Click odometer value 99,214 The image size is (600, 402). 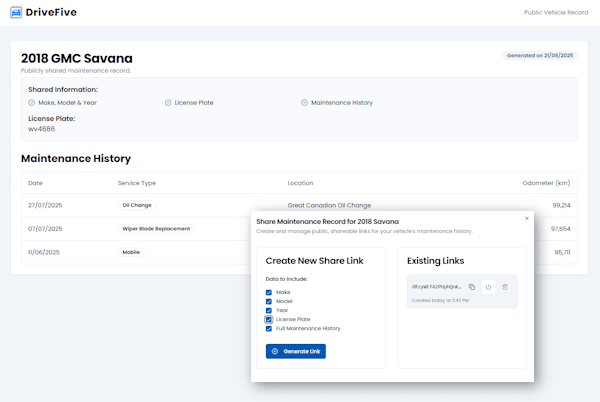click(561, 205)
